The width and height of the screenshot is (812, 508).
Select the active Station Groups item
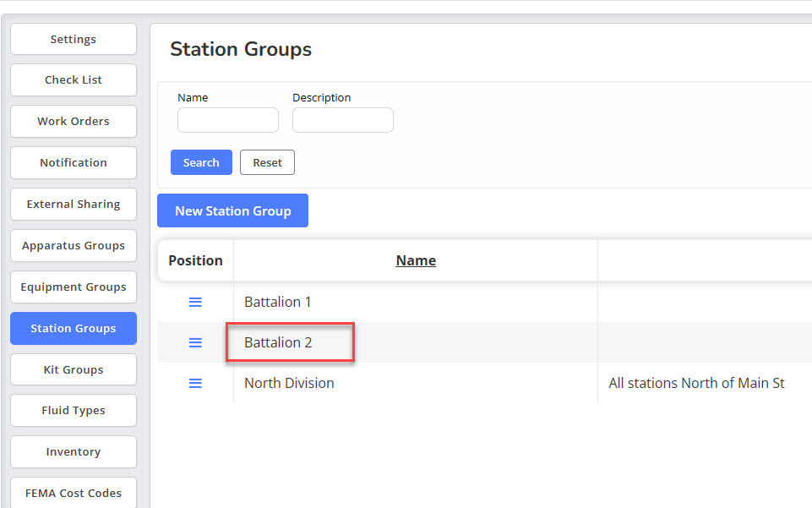tap(74, 328)
